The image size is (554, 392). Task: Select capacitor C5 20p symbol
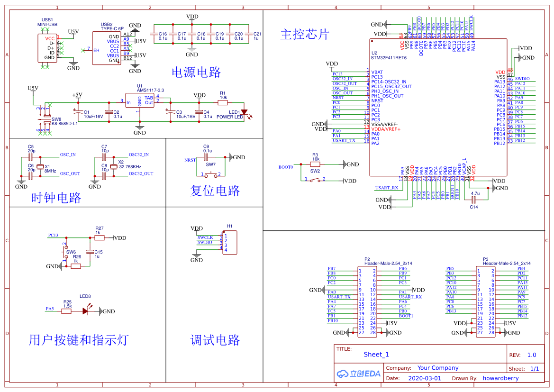[31, 157]
